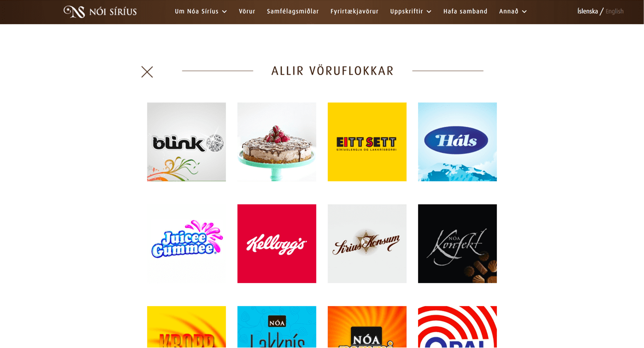
Task: Open the Samfélagsmiðlar menu item
Action: coord(292,11)
